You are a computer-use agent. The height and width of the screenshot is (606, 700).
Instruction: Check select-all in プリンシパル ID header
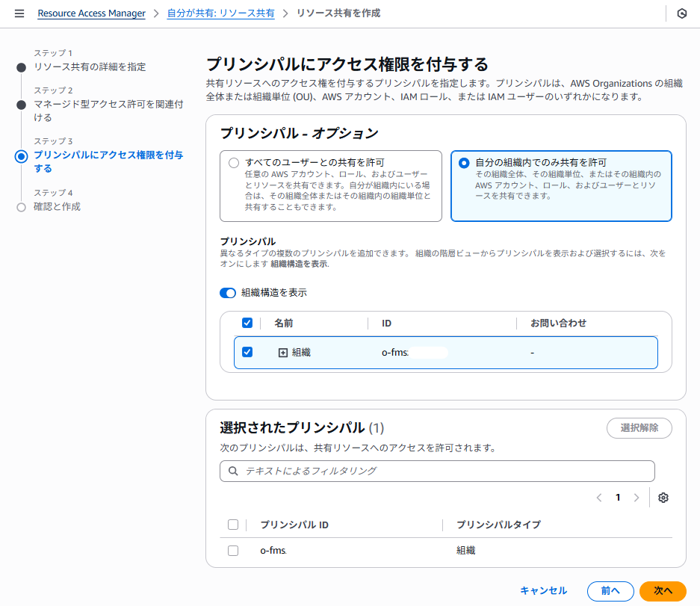pyautogui.click(x=233, y=525)
